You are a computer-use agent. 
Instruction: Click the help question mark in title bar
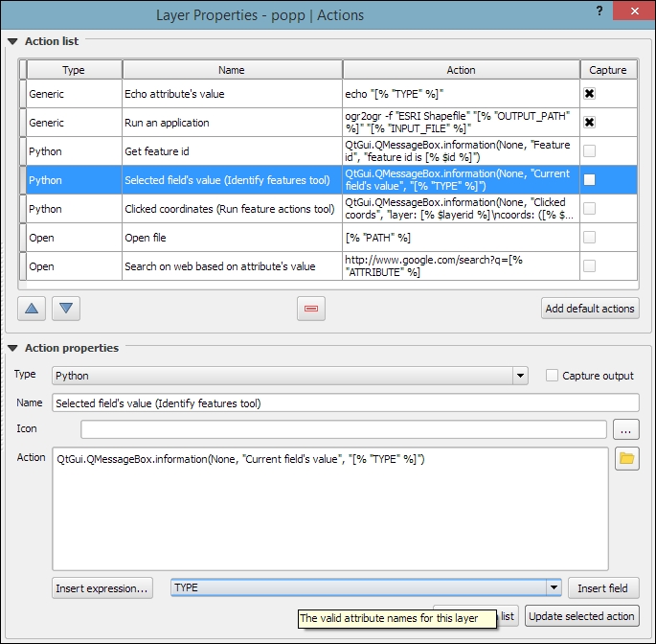[599, 12]
